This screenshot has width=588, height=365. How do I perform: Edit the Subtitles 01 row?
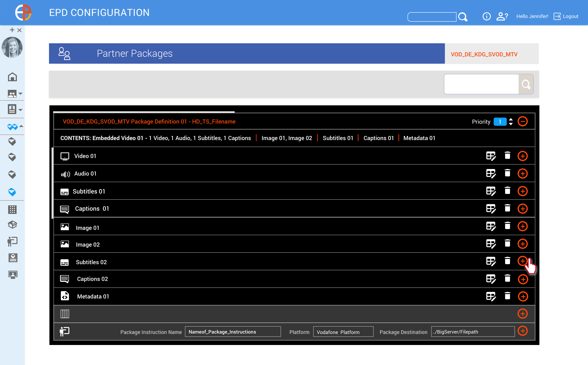491,191
